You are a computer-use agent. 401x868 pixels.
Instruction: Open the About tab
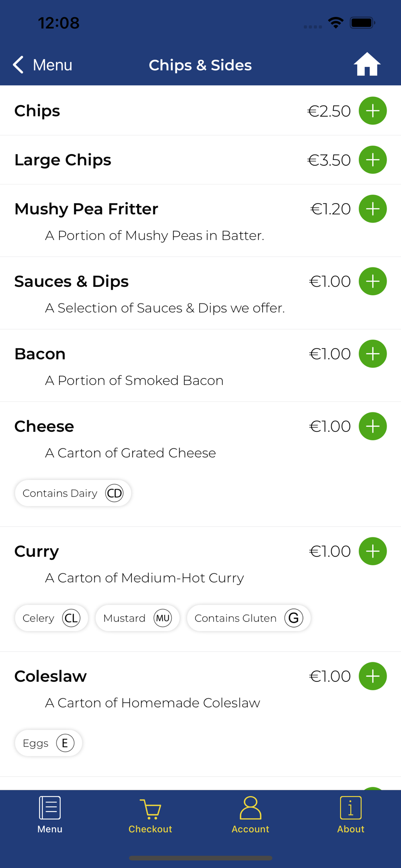point(351,815)
